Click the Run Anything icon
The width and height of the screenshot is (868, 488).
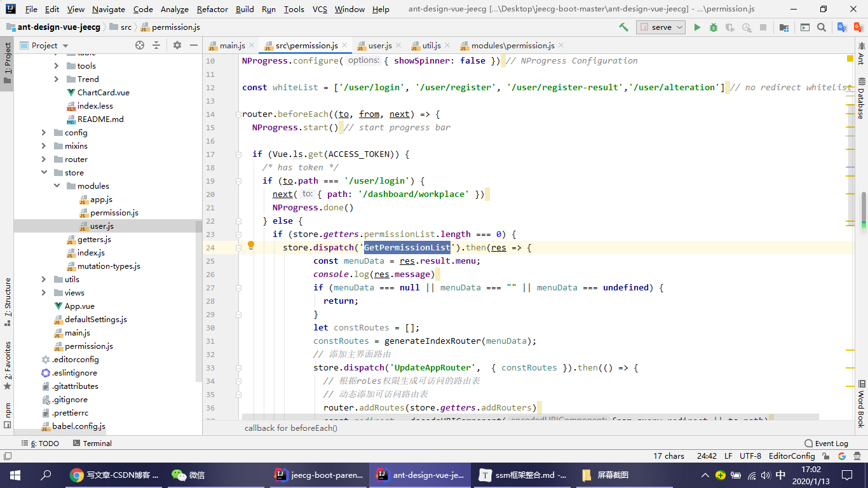point(805,27)
